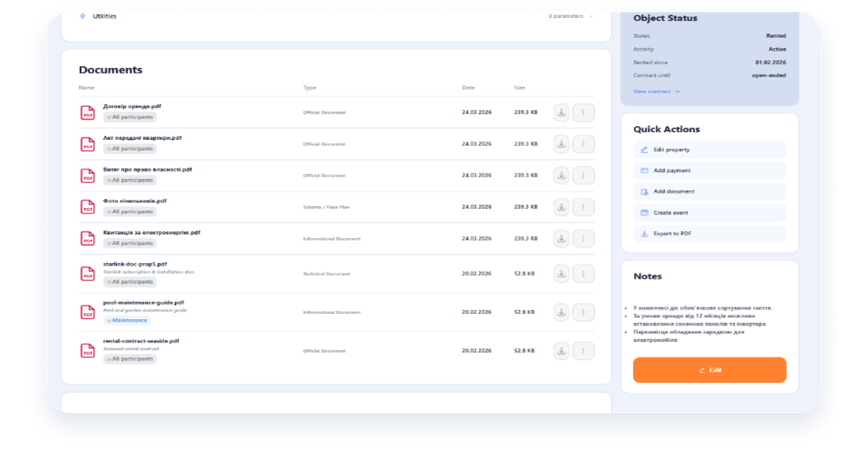Download starlink-doc-prop5.pdf
This screenshot has width=868, height=449.
(x=561, y=273)
